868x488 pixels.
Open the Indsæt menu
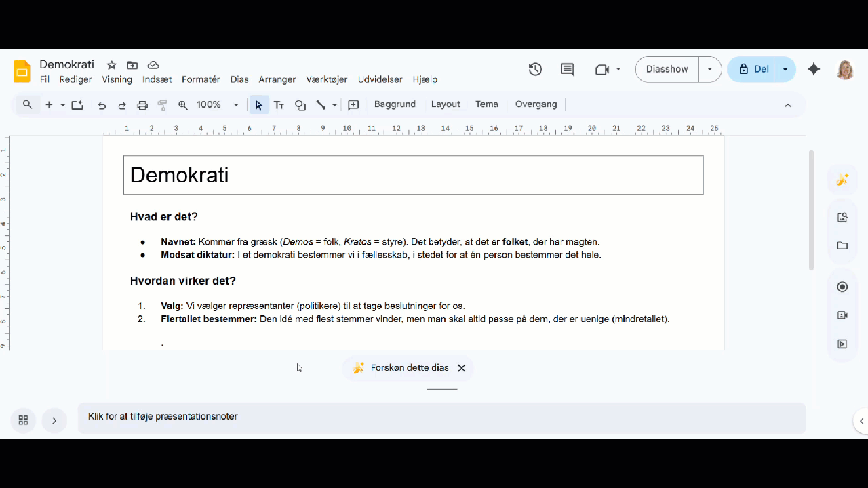click(x=157, y=79)
